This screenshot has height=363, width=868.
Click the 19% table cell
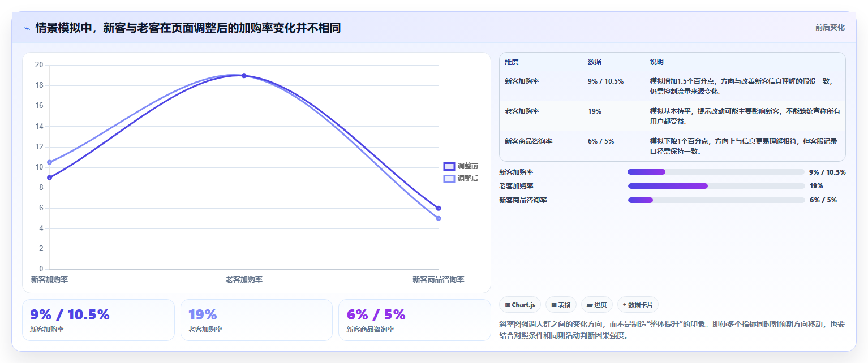tap(595, 111)
